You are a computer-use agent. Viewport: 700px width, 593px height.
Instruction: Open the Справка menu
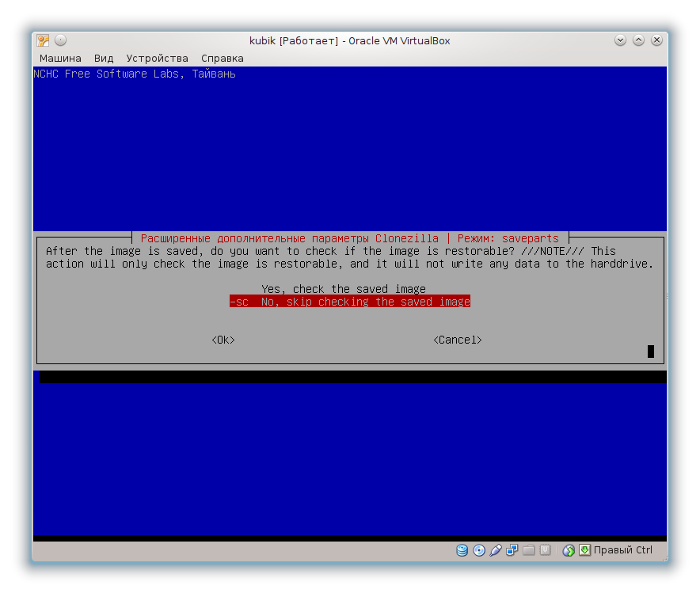tap(223, 59)
